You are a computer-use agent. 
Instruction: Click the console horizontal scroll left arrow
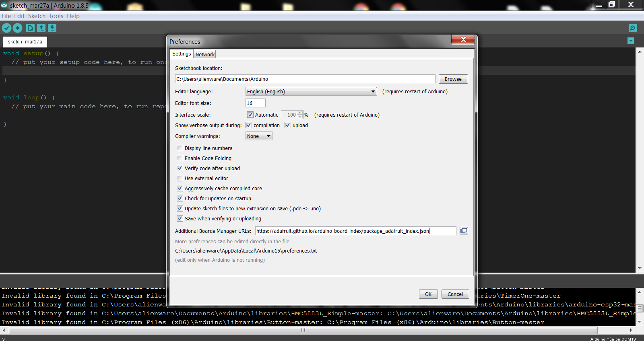coord(4,330)
